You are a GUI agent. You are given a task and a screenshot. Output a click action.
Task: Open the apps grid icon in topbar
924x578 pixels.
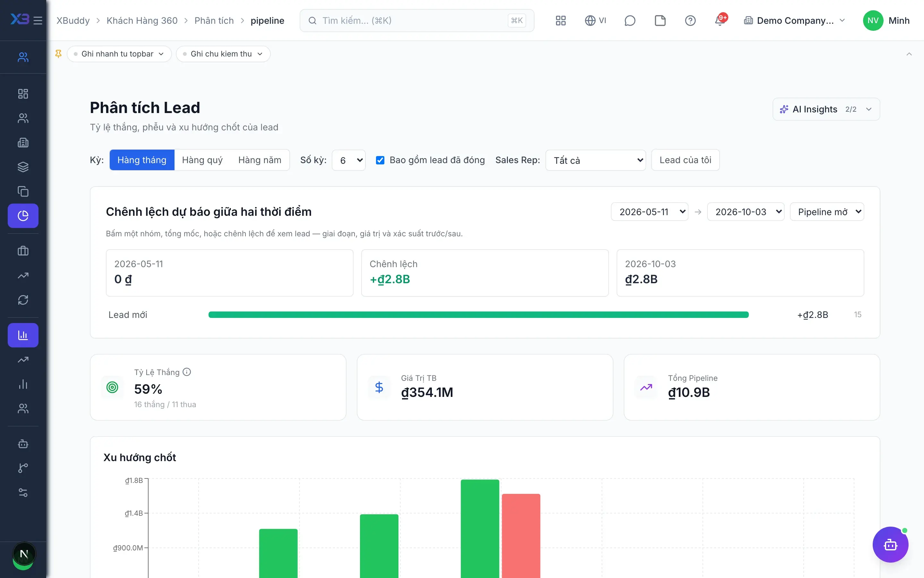coord(560,20)
